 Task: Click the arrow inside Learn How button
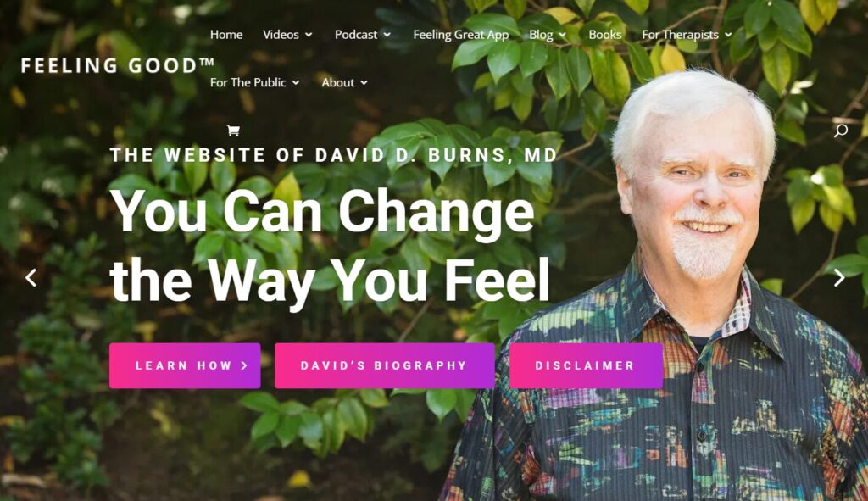(x=244, y=365)
